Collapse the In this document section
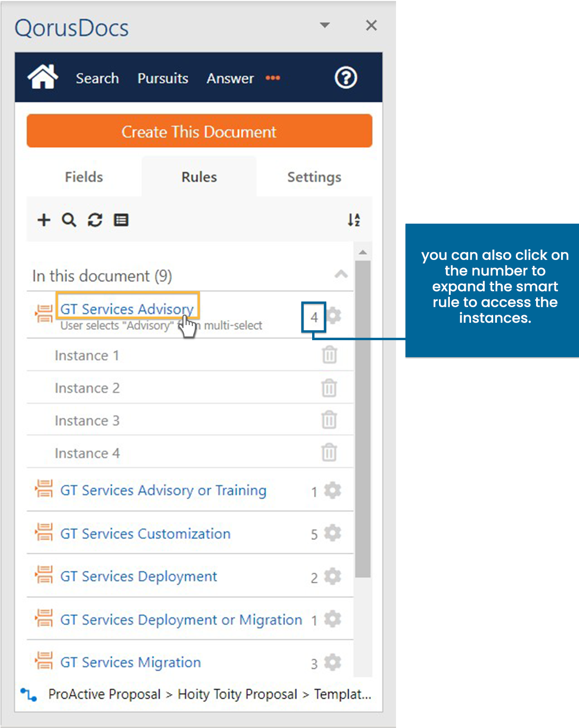This screenshot has height=728, width=579. [341, 275]
